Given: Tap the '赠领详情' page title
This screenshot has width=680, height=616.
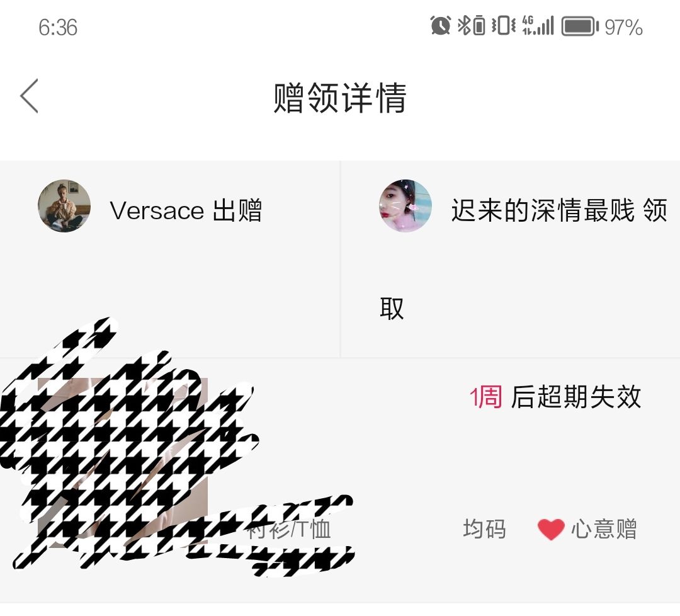Looking at the screenshot, I should 340,98.
